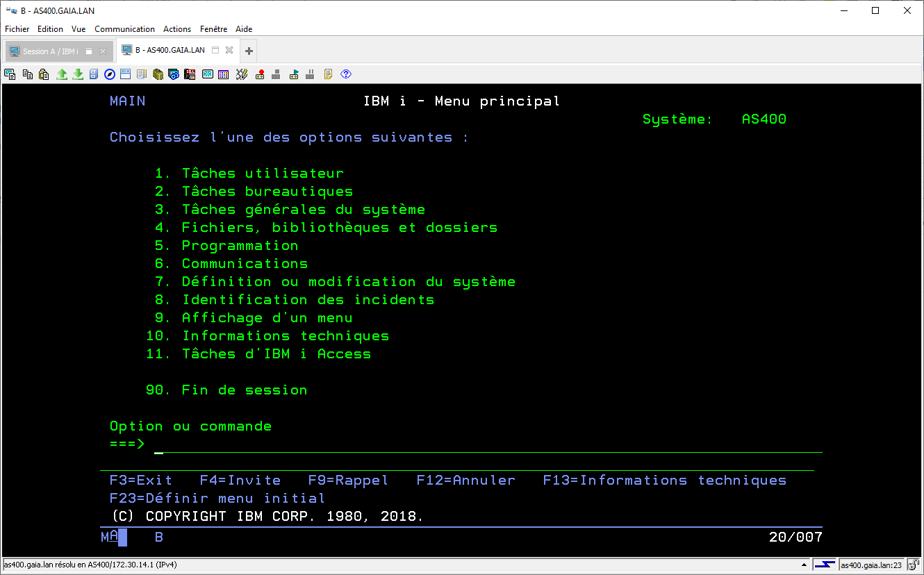Click F23=Définir menu initial label
This screenshot has height=575, width=924.
pos(217,499)
